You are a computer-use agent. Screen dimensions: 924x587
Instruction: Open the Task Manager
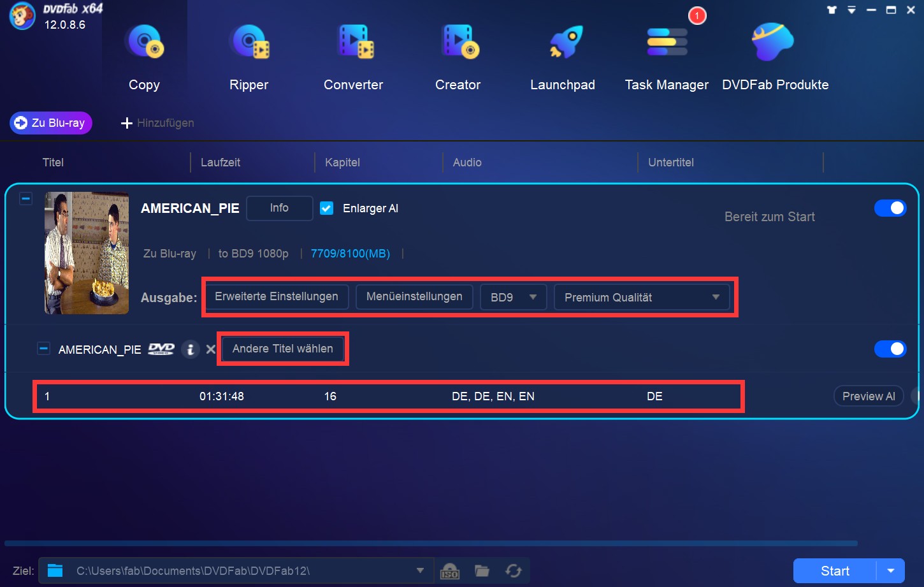[667, 57]
